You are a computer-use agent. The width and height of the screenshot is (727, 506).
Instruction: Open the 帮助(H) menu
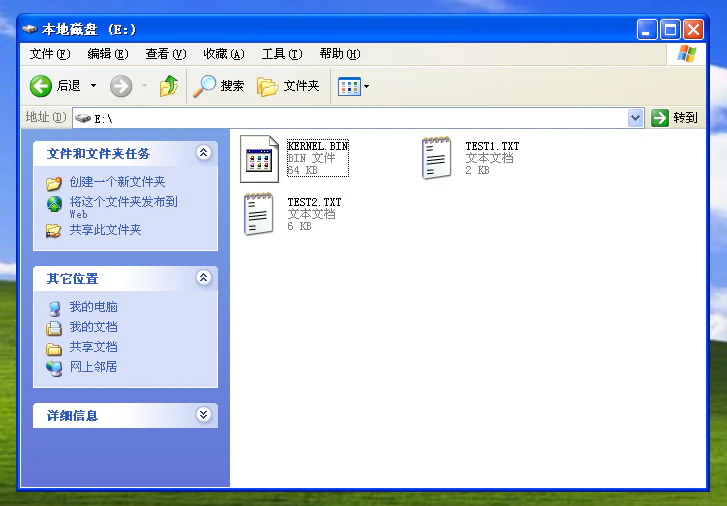[x=340, y=54]
